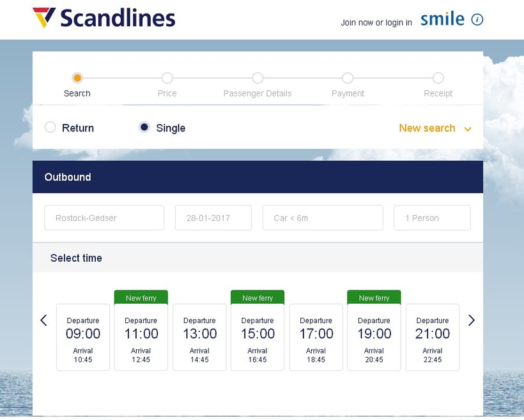The width and height of the screenshot is (524, 420).
Task: Click the Scandlines logo
Action: pos(104,19)
